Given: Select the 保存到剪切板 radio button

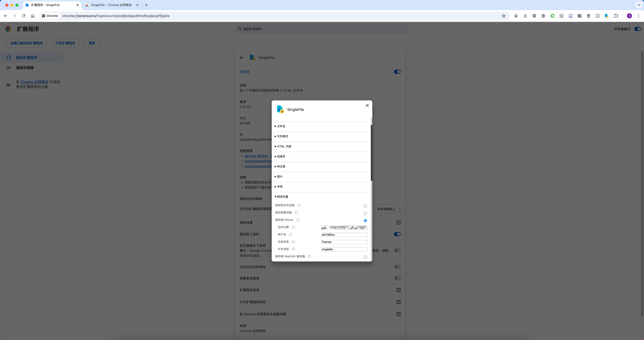Looking at the screenshot, I should (365, 213).
